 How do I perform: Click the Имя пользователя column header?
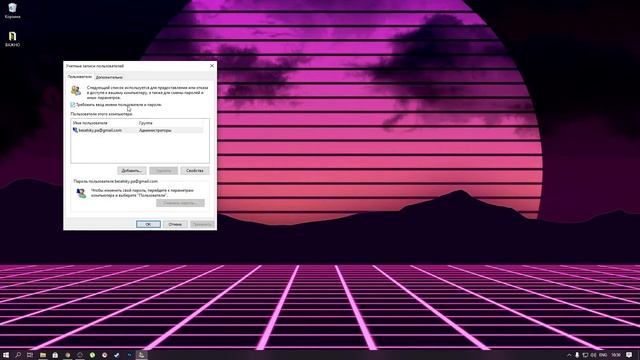pyautogui.click(x=90, y=123)
